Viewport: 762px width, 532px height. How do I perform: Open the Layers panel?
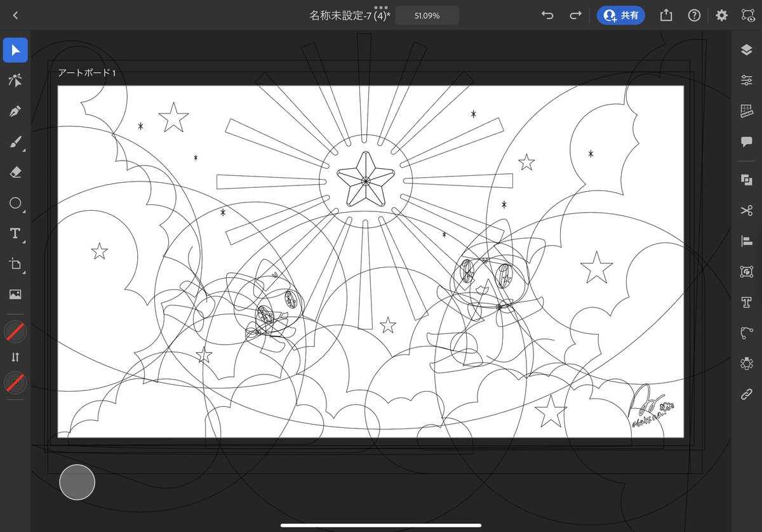click(747, 50)
